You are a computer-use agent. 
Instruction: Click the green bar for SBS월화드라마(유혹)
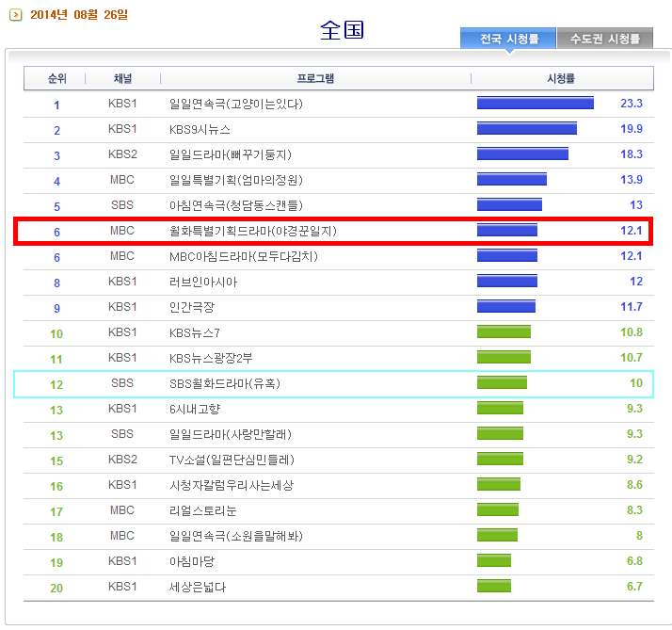(502, 382)
